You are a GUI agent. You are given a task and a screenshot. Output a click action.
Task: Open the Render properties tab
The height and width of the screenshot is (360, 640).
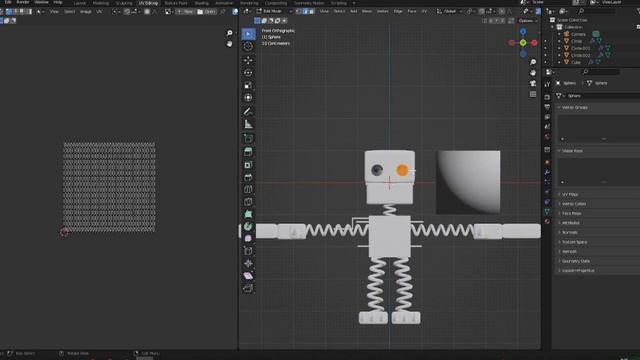point(547,97)
